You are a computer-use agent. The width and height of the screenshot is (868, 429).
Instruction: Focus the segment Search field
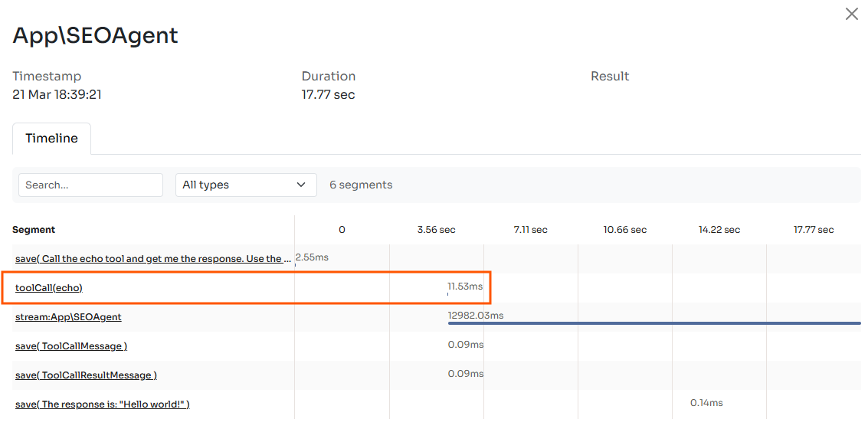click(90, 185)
